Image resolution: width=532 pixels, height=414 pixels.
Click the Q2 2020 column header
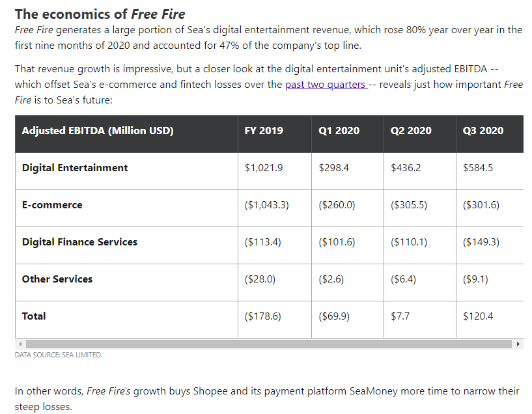[x=411, y=130]
